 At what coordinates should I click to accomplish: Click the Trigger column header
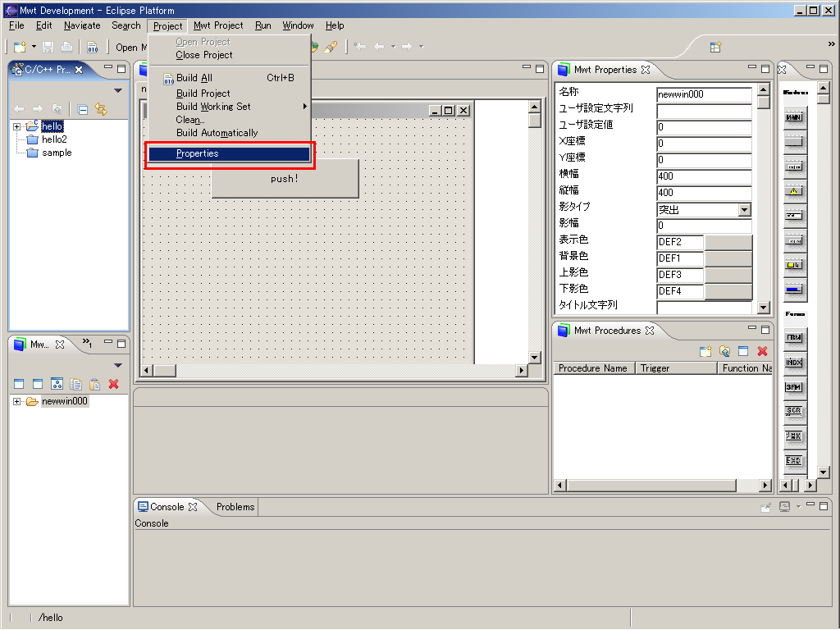[x=676, y=368]
